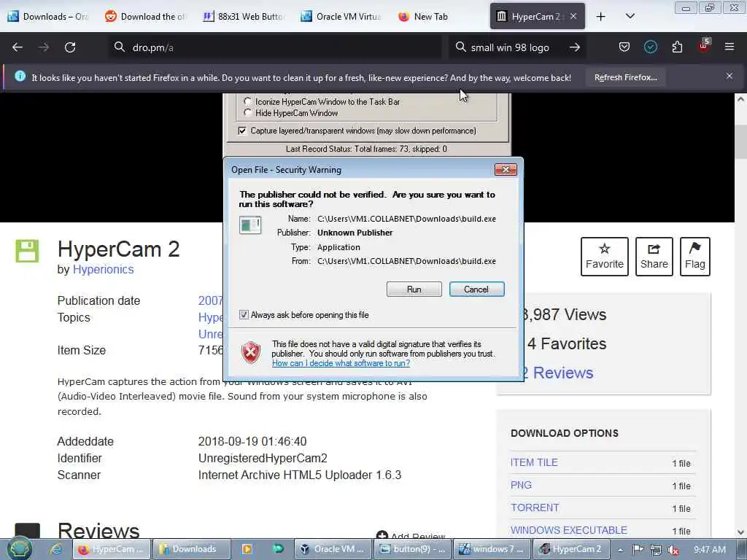Uncheck Always ask before opening this file
The width and height of the screenshot is (747, 560).
click(244, 315)
